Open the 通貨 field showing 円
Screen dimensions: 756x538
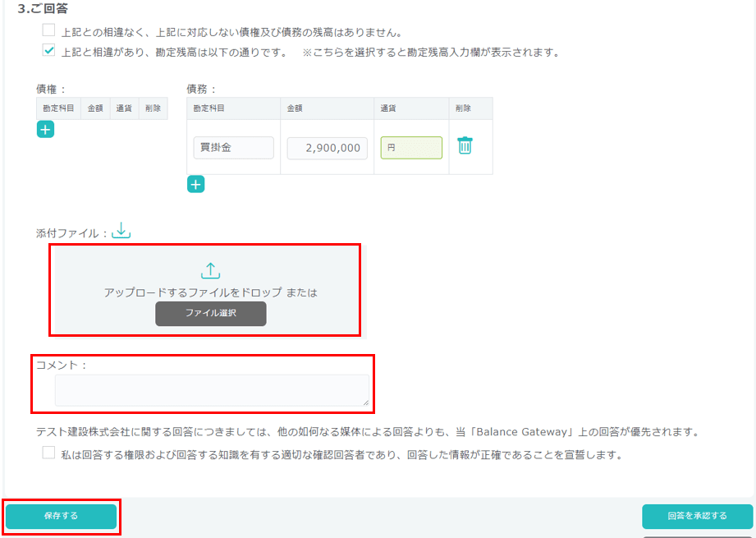(x=411, y=148)
